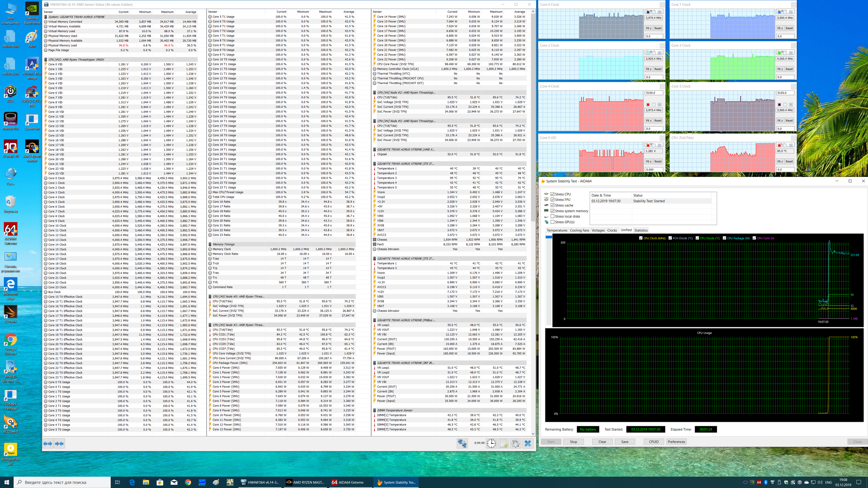The width and height of the screenshot is (868, 488).
Task: Toggle the CPU Package (W) graph checkbox
Action: (x=724, y=238)
